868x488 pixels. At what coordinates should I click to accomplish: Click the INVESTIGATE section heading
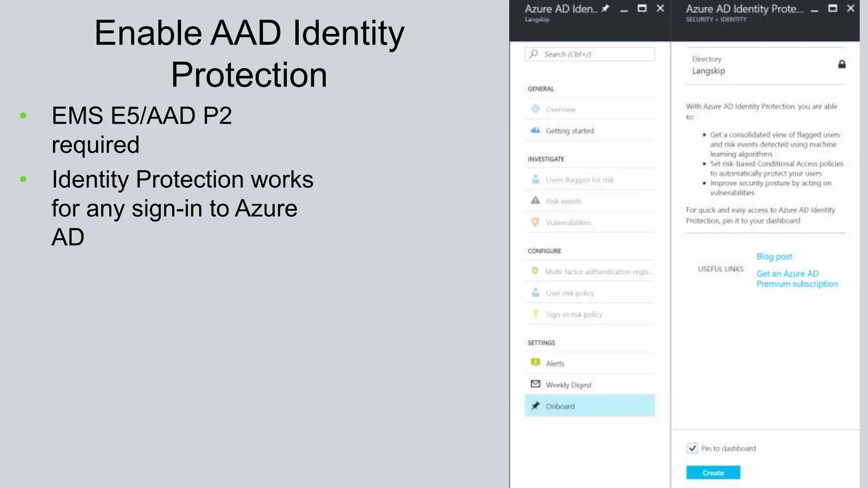(x=546, y=159)
